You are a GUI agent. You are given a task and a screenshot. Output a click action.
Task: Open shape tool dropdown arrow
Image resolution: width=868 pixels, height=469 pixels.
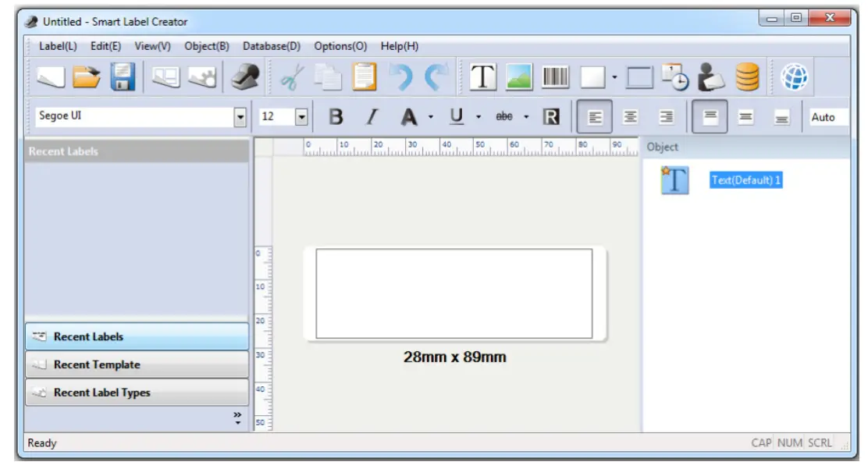click(614, 77)
